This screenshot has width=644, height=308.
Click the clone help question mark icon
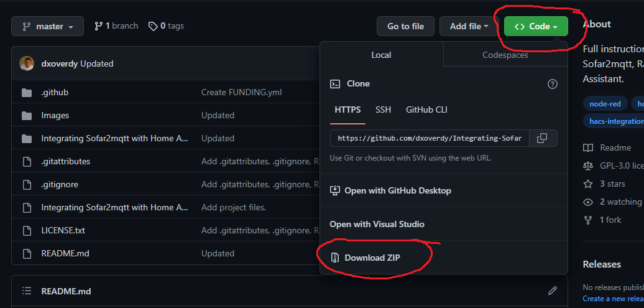point(553,84)
